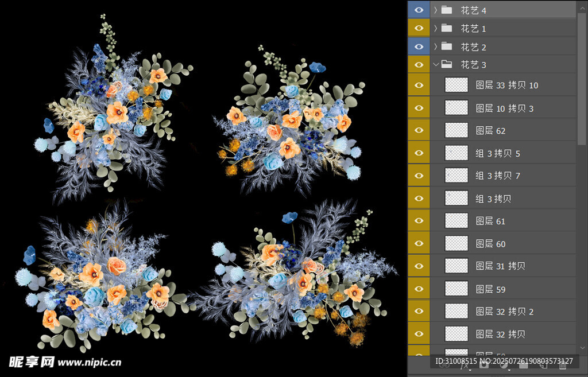The height and width of the screenshot is (377, 588).
Task: Click the link layers icon
Action: coord(446,364)
